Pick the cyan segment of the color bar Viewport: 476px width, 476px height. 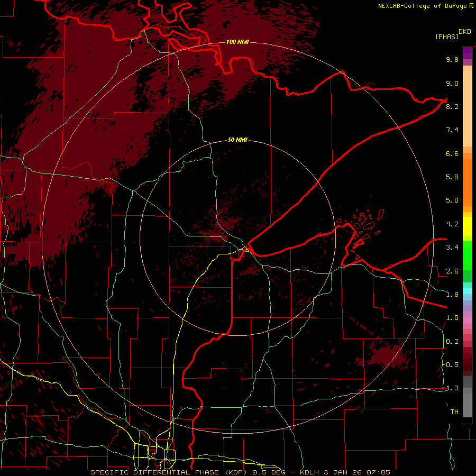pos(467,291)
